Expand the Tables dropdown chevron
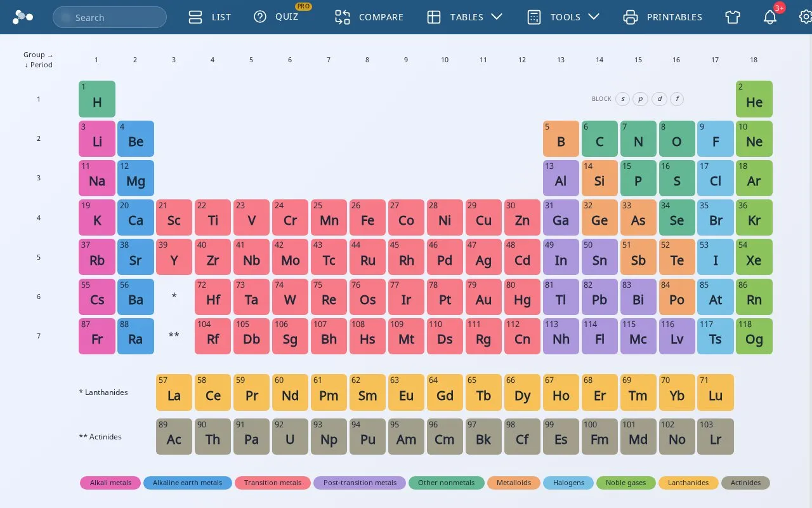Viewport: 812px width, 508px height. tap(497, 17)
